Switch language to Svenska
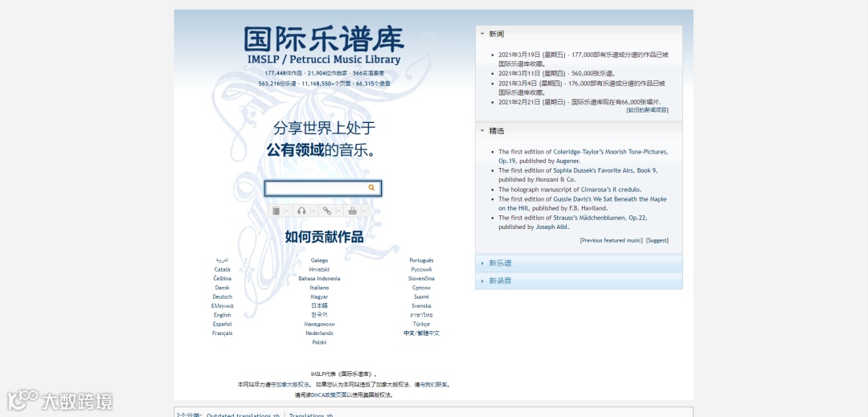Screen dimensions: 868x417 tap(421, 306)
